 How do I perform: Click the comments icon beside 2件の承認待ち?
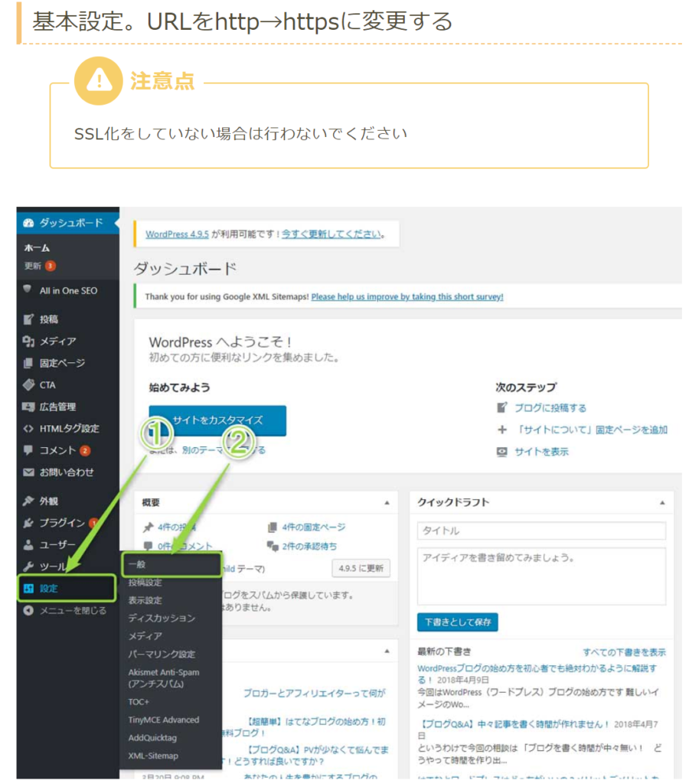273,546
